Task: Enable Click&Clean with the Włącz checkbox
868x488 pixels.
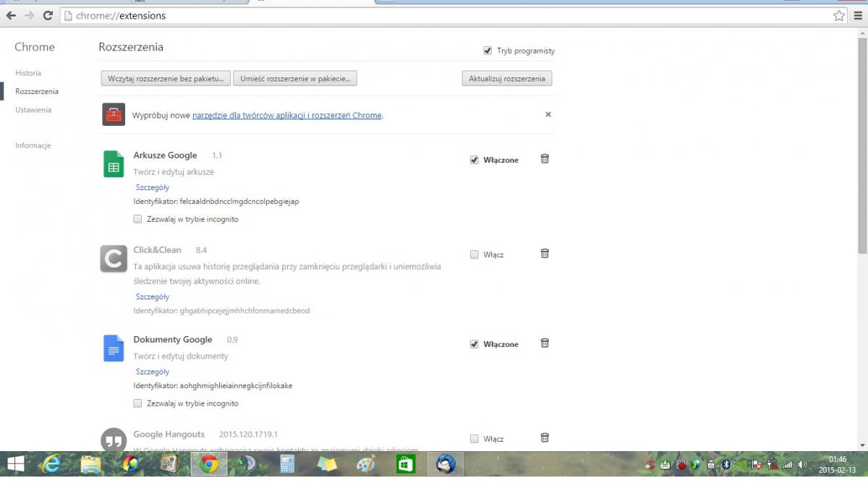Action: point(475,254)
